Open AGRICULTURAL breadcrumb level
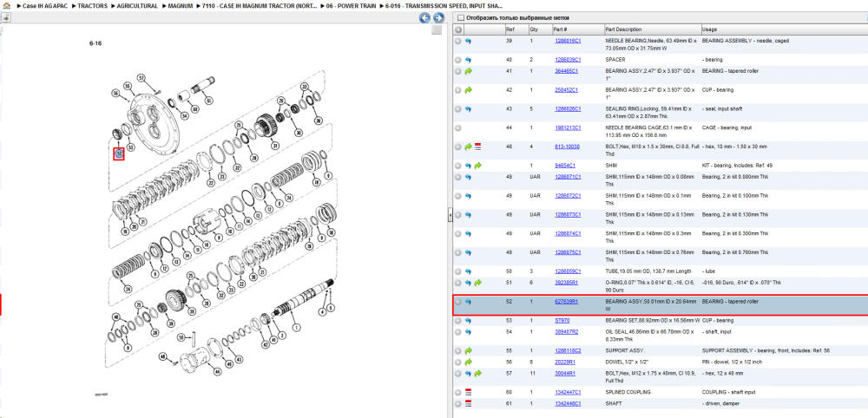The image size is (868, 418). point(137,5)
